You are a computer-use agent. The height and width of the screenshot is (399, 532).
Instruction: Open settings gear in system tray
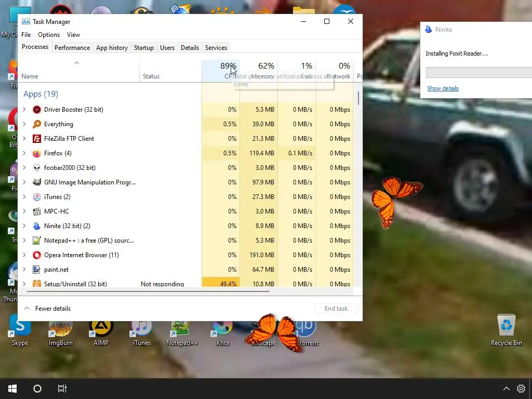click(x=521, y=389)
